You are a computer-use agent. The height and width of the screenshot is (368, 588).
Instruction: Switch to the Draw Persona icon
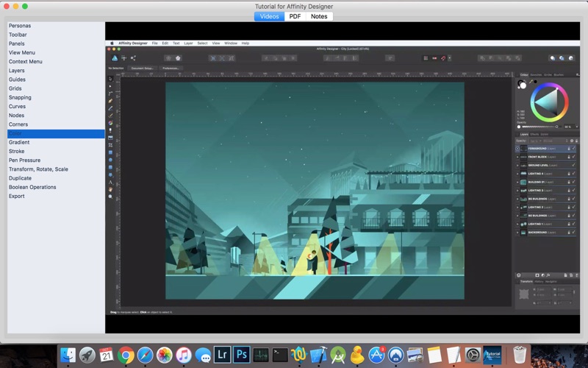coord(115,58)
